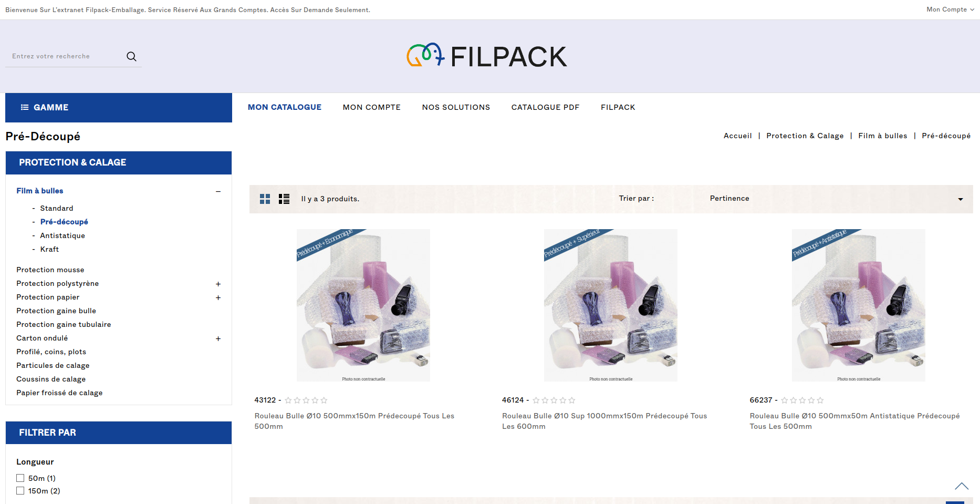Switch to grid view layout
The height and width of the screenshot is (504, 980).
click(265, 199)
